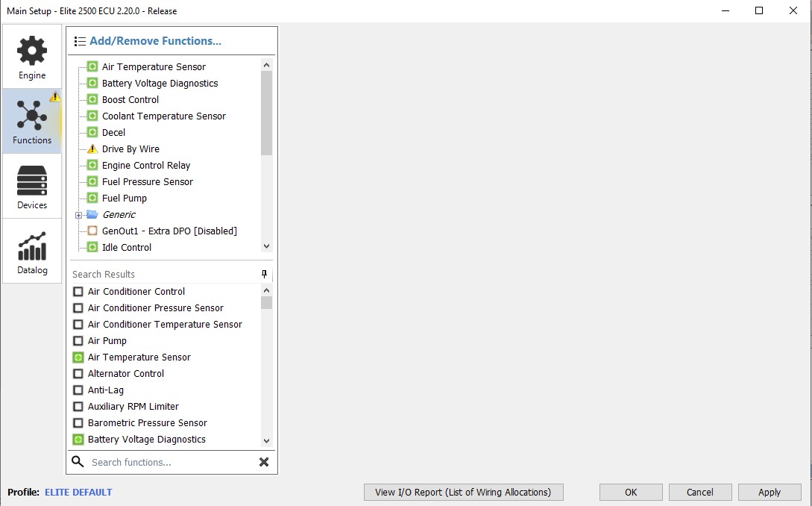The image size is (812, 506).
Task: Enable the Air Conditioner Temperature Sensor checkbox
Action: coord(78,324)
